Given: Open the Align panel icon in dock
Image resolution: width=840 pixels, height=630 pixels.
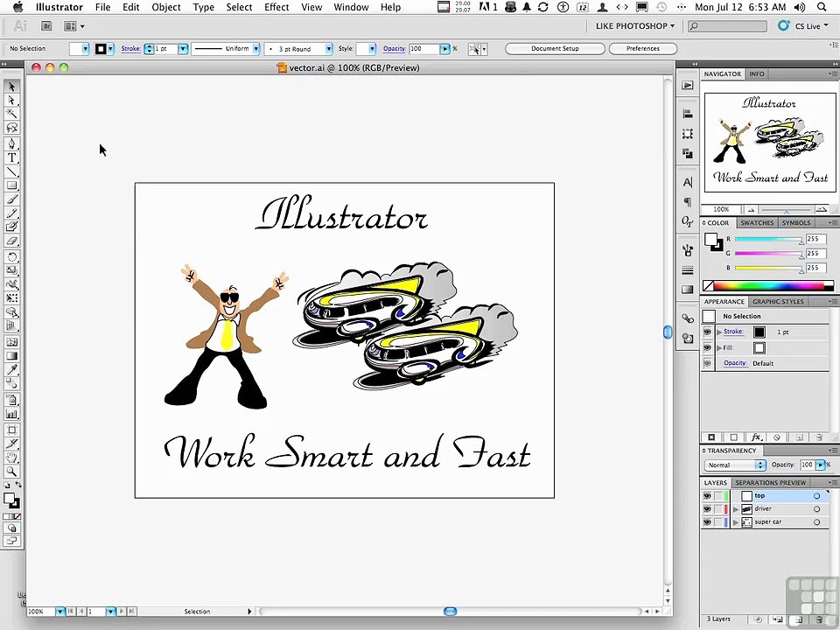Looking at the screenshot, I should [x=688, y=114].
